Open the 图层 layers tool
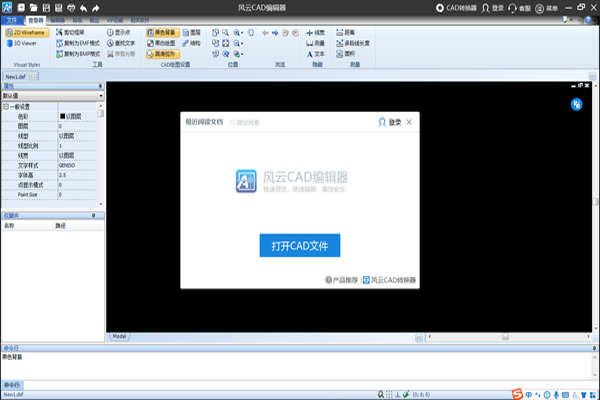 (191, 33)
